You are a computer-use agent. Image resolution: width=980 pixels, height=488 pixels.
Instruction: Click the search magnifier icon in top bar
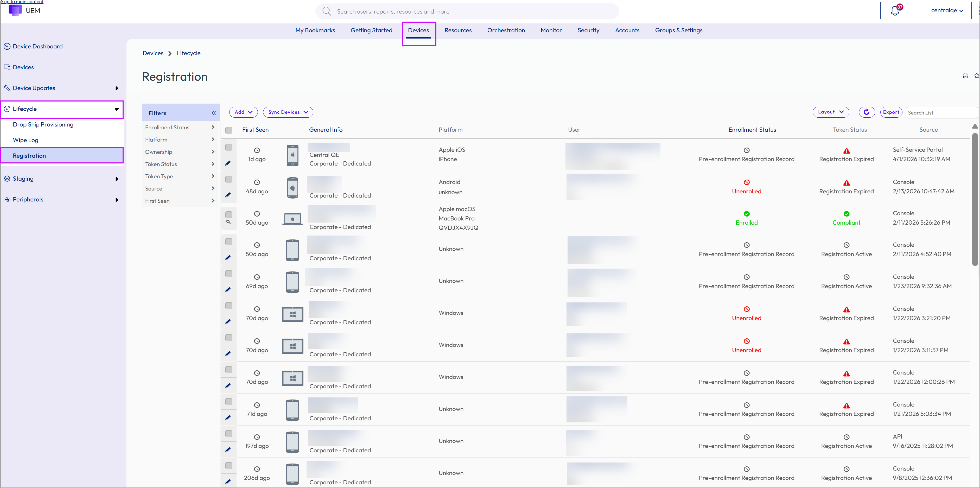[326, 11]
